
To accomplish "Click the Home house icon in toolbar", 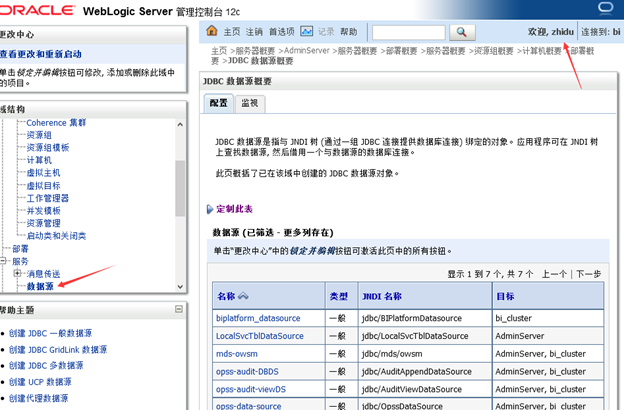I will [x=212, y=31].
